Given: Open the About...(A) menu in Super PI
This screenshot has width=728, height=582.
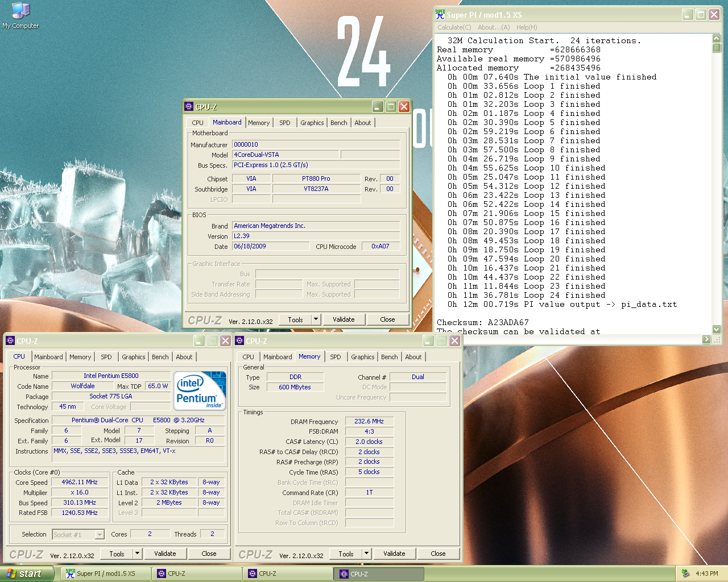Looking at the screenshot, I should 494,27.
